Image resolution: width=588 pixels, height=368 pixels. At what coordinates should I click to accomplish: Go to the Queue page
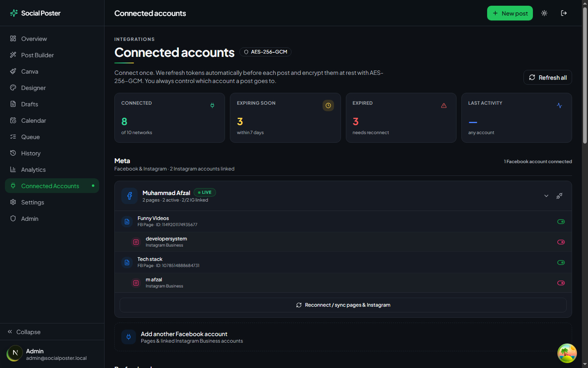pyautogui.click(x=52, y=137)
